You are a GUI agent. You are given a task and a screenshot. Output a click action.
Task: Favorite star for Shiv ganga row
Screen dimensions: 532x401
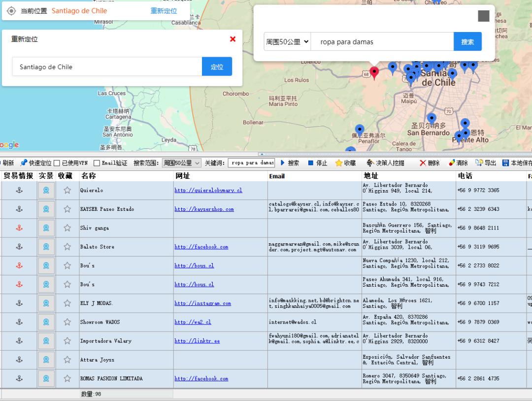(x=67, y=228)
